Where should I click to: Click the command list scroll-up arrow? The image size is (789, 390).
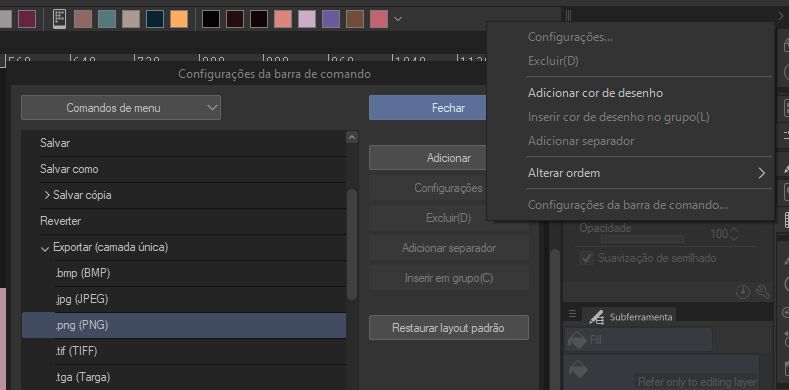coord(352,137)
